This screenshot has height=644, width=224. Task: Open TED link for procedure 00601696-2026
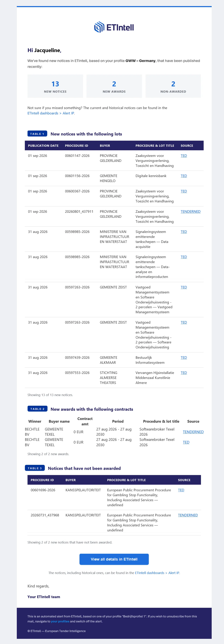(181, 490)
